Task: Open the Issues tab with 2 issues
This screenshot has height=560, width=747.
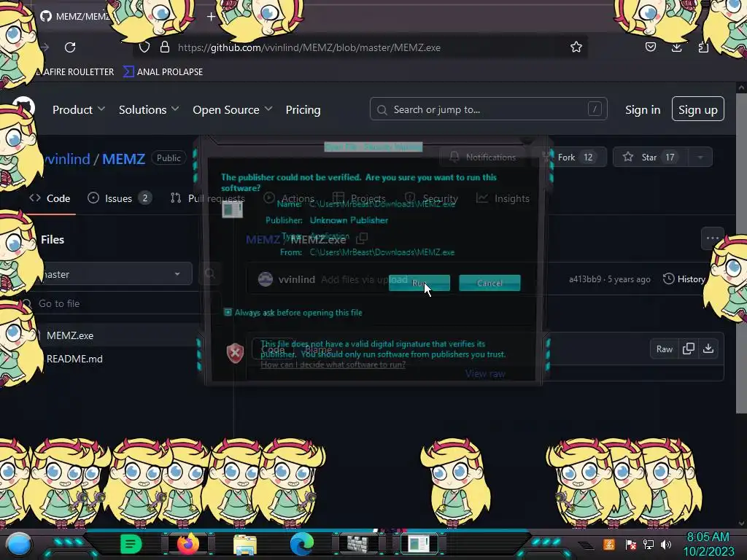Action: coord(120,198)
